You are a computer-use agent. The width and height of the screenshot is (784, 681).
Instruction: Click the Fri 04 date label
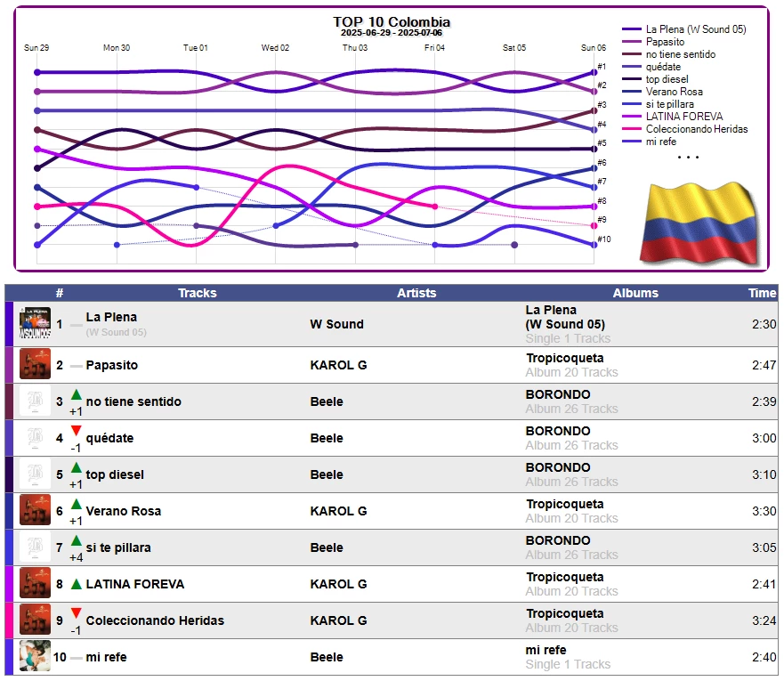point(434,47)
